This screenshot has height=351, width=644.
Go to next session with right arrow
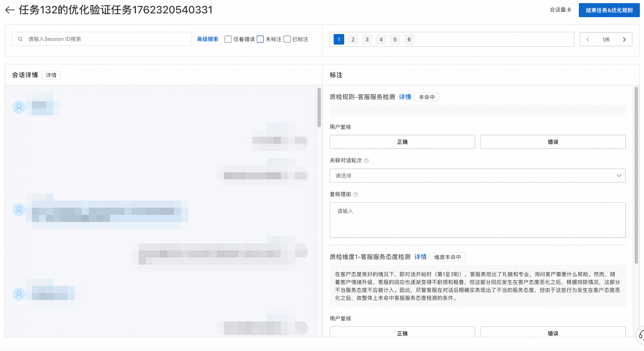(624, 39)
